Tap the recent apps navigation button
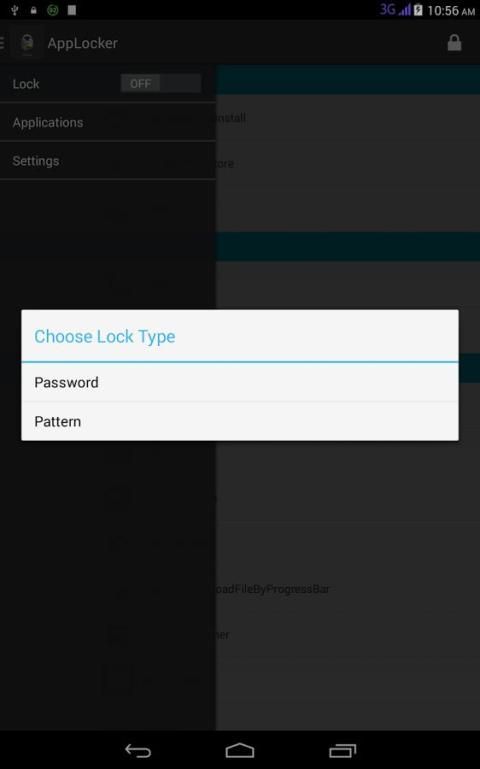This screenshot has height=769, width=480. click(x=342, y=750)
